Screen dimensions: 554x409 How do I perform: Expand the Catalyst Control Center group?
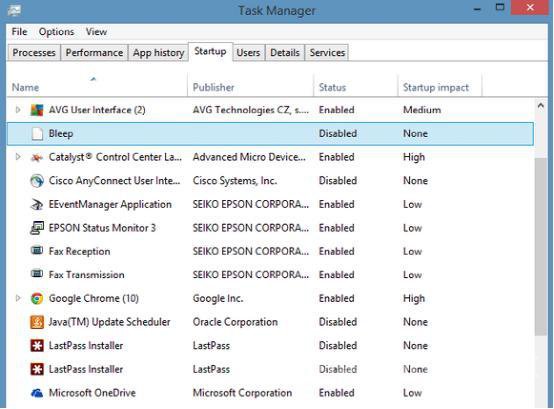point(18,156)
